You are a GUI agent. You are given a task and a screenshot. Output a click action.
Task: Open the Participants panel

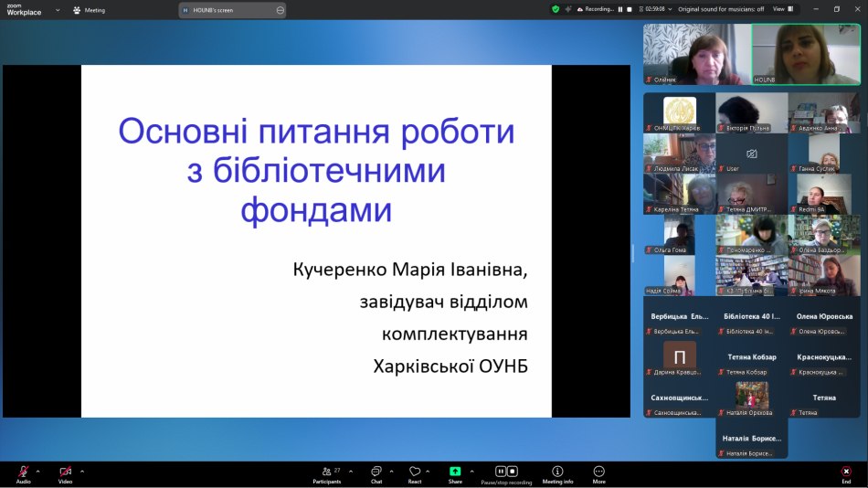326,472
